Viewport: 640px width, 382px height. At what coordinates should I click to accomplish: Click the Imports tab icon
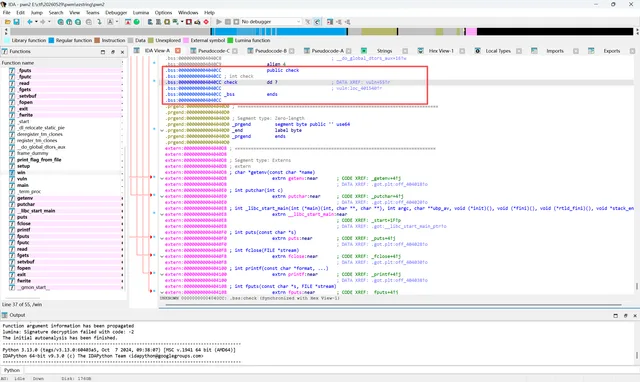534,51
